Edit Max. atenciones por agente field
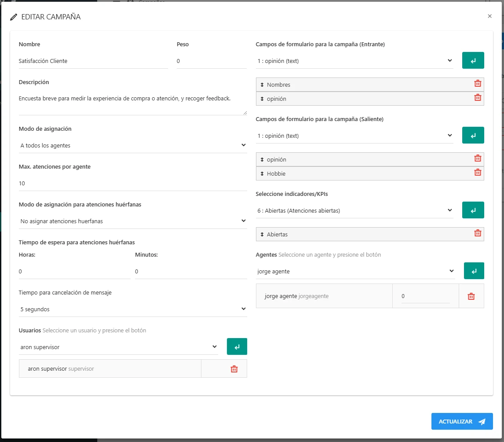Viewport: 504px width, 442px height. coord(133,184)
